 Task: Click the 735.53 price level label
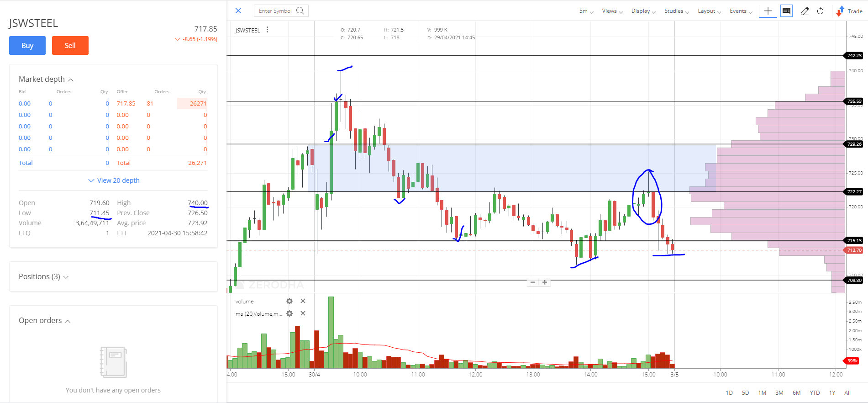[853, 101]
